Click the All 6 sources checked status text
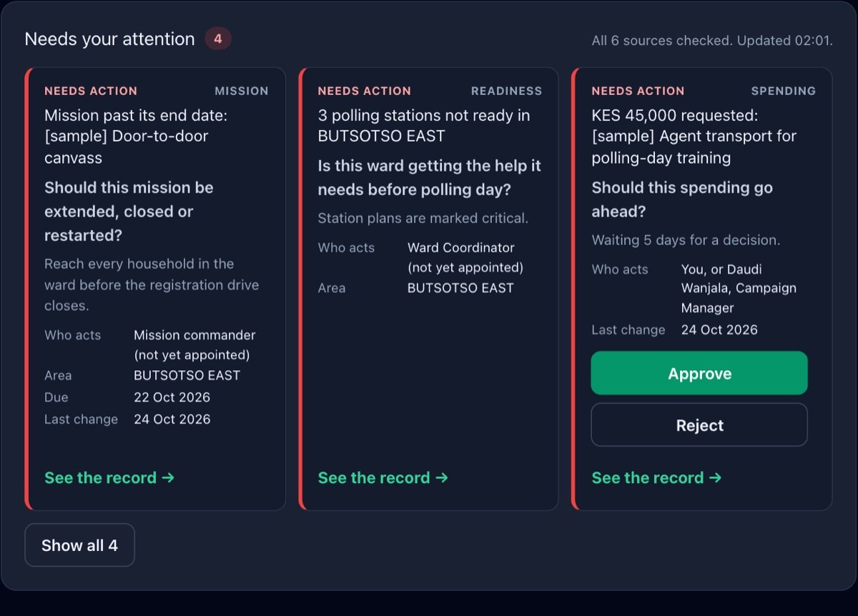The image size is (858, 616). click(712, 41)
